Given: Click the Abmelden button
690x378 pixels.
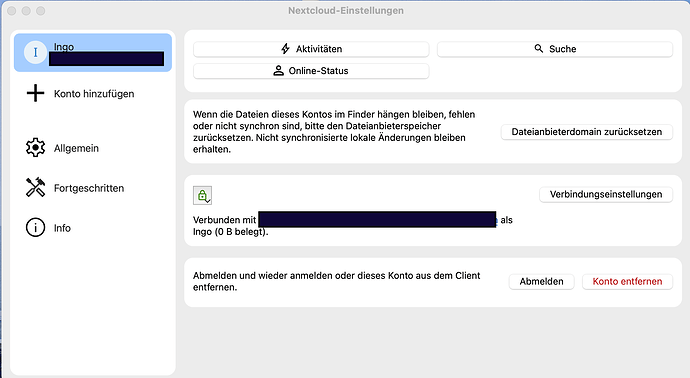Looking at the screenshot, I should (541, 282).
